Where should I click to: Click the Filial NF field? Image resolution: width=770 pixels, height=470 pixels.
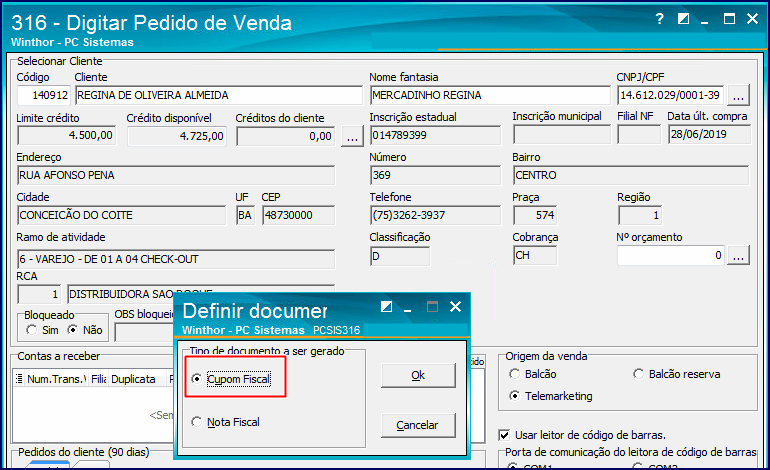pyautogui.click(x=639, y=134)
